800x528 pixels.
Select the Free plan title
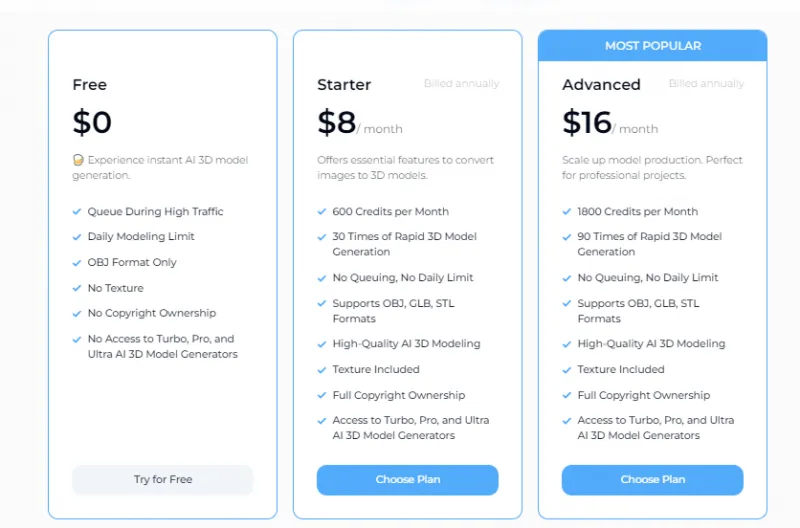[x=90, y=85]
